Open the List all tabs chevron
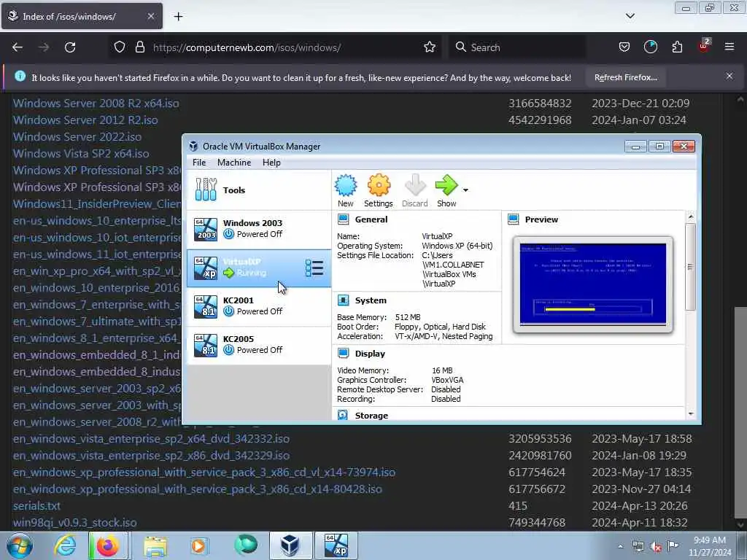The image size is (747, 560). 630,16
